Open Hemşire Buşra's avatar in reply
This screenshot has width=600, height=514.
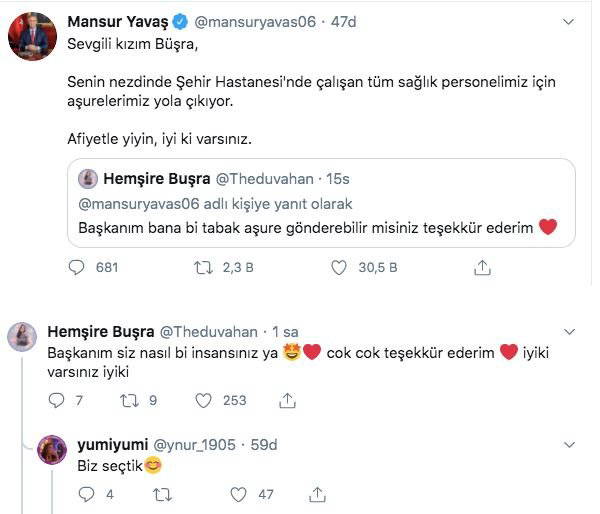tap(22, 337)
